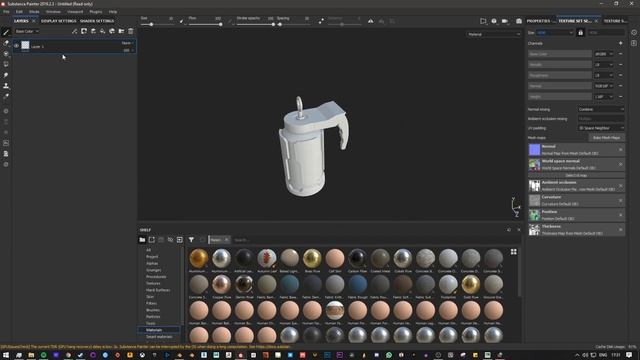This screenshot has height=360, width=640.
Task: Open the texture Size dropdown
Action: click(555, 33)
